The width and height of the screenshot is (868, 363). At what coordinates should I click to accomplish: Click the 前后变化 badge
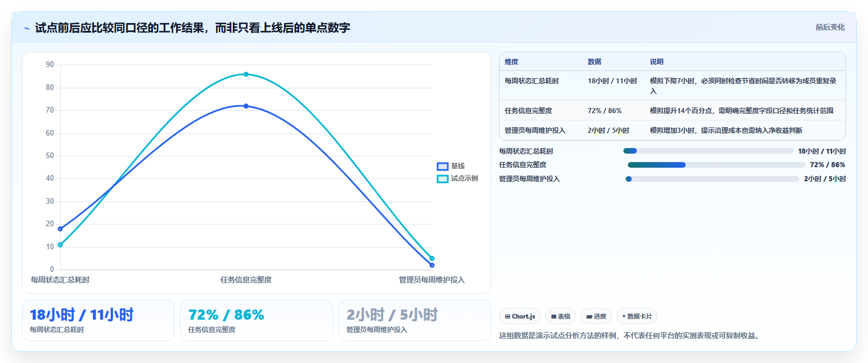[x=830, y=27]
